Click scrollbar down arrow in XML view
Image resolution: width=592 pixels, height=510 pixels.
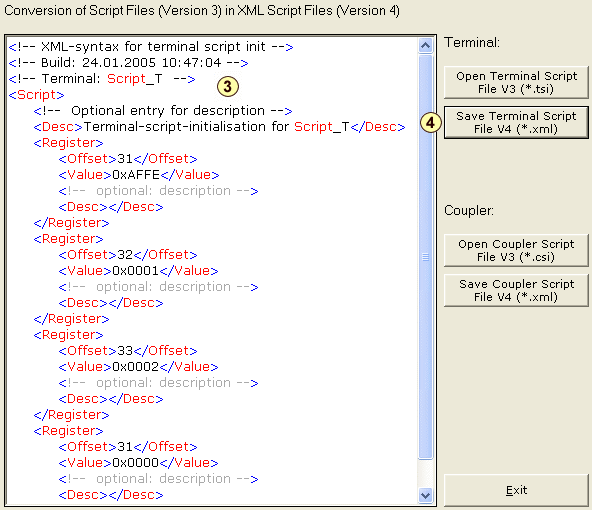(426, 495)
